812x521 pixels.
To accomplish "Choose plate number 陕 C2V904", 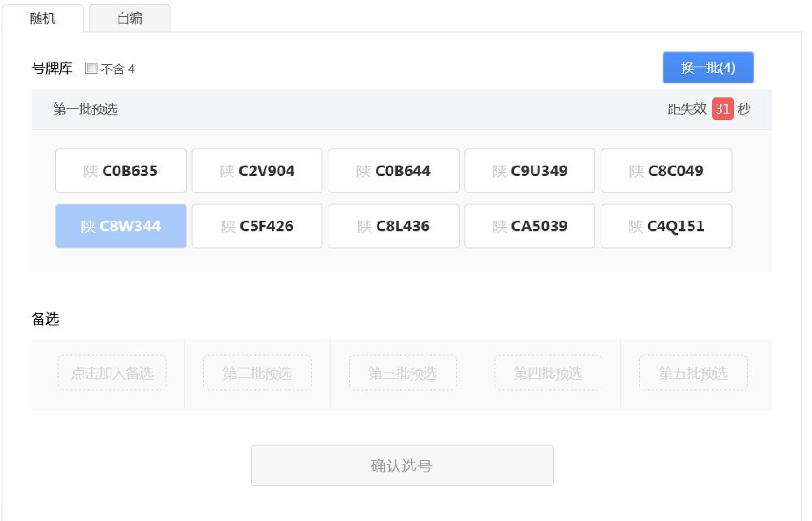I will [257, 171].
